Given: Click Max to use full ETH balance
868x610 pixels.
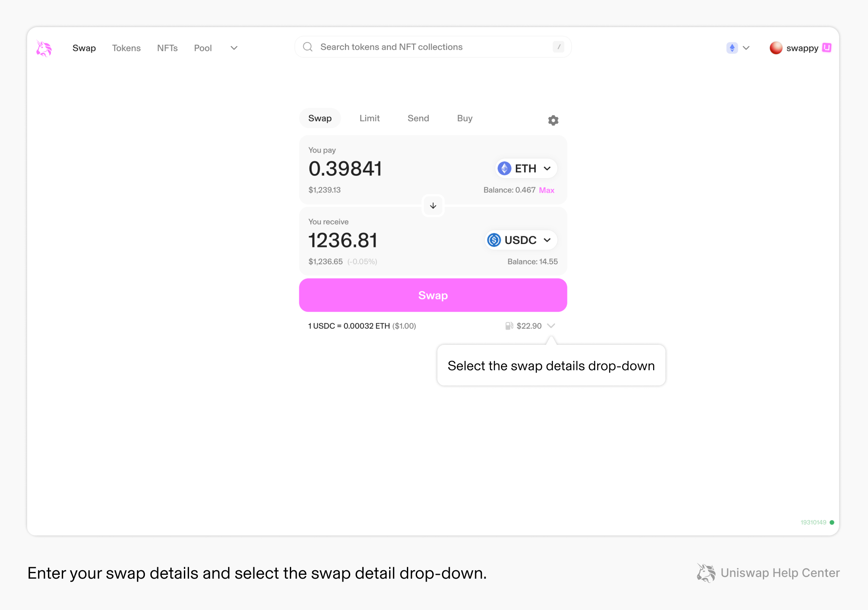Looking at the screenshot, I should click(x=546, y=190).
